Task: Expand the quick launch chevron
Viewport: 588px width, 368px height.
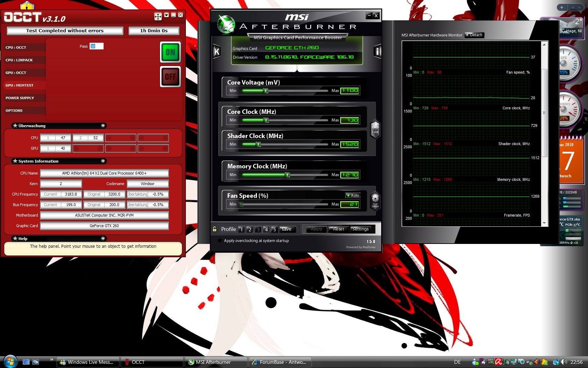Action: pyautogui.click(x=51, y=359)
